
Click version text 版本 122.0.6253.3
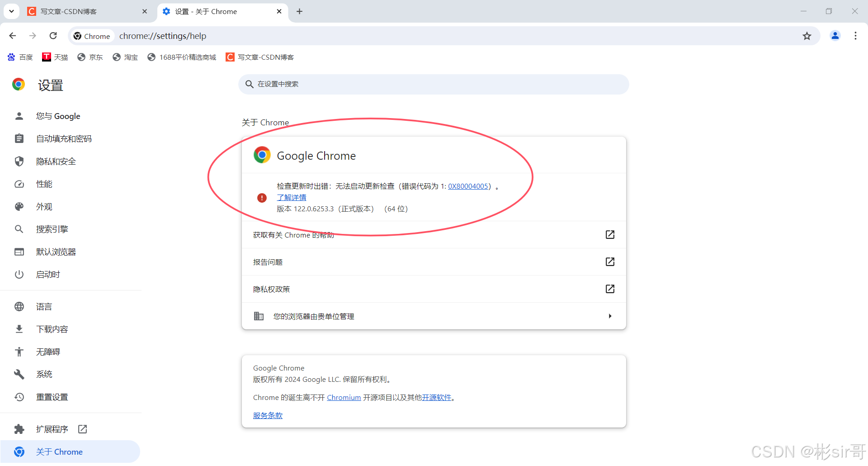point(305,209)
